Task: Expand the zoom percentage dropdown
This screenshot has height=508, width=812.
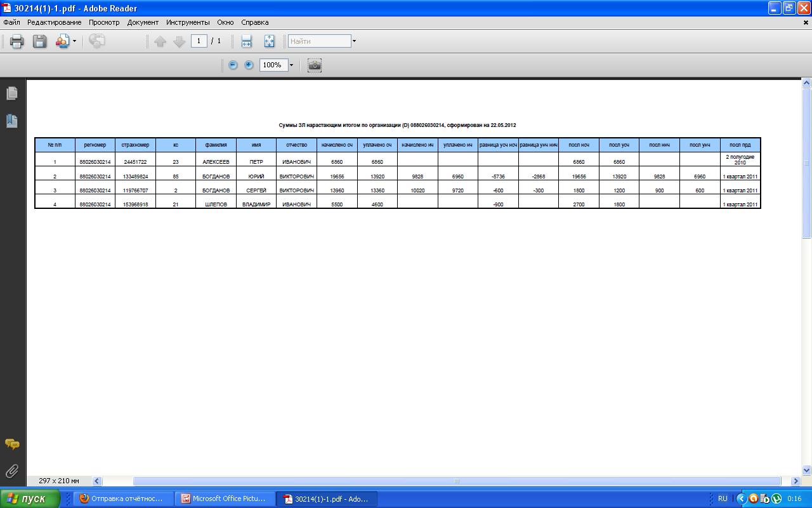Action: [291, 65]
